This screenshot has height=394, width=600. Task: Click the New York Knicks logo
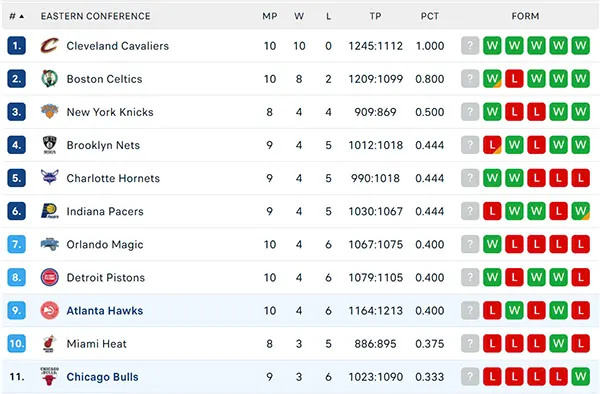click(50, 112)
